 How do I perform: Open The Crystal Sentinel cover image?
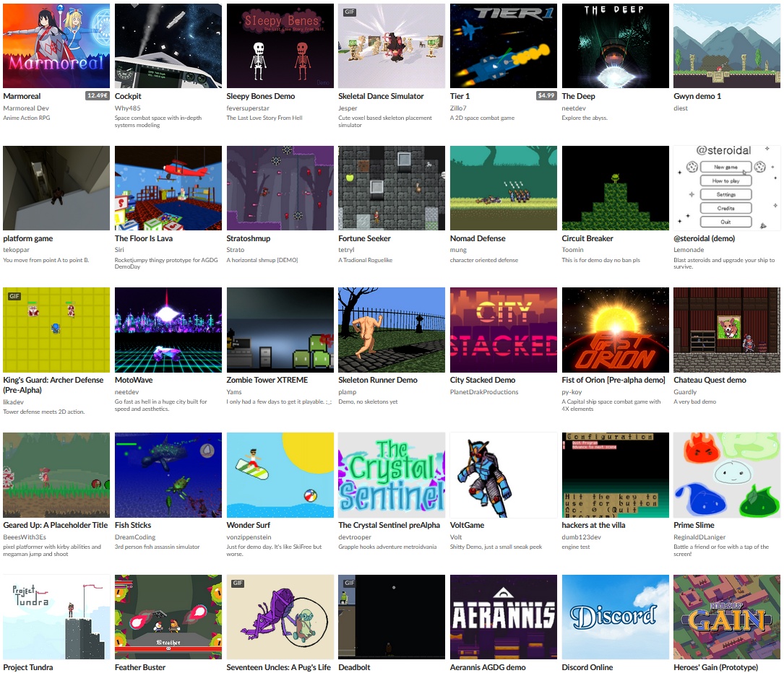click(x=392, y=475)
